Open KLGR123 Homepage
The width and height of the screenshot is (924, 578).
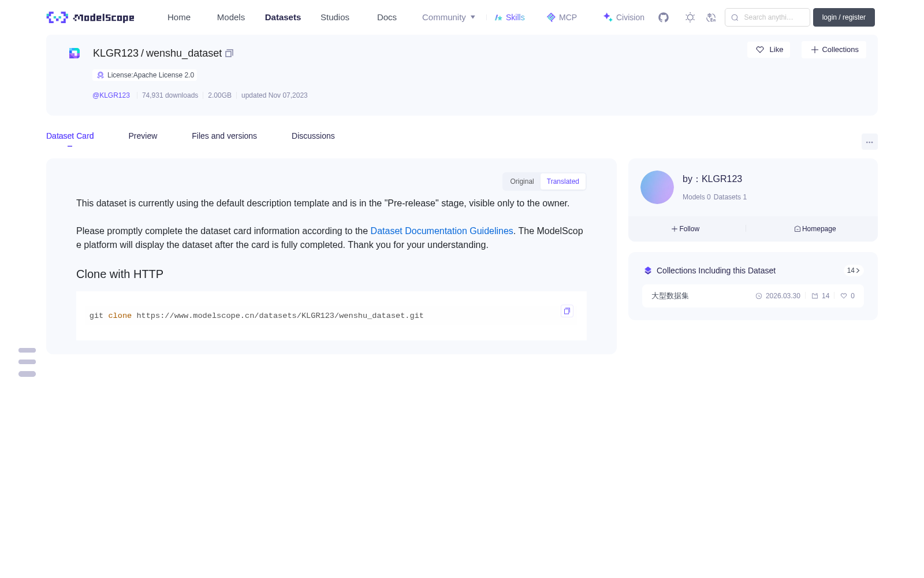[815, 229]
